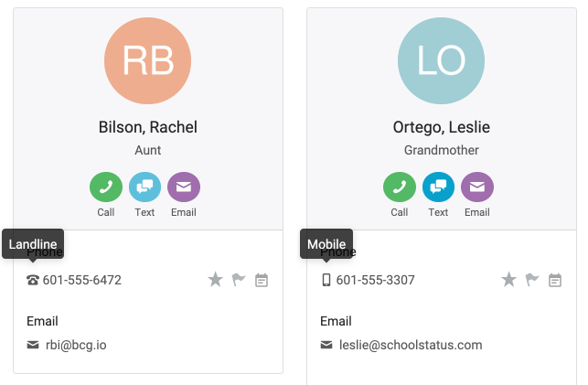
Task: Send a text to Leslie Ortego
Action: click(438, 187)
